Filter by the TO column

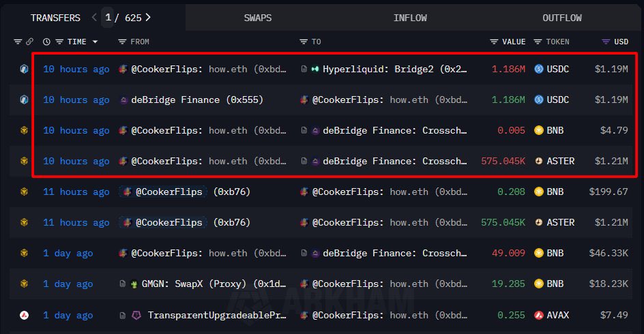coord(304,42)
